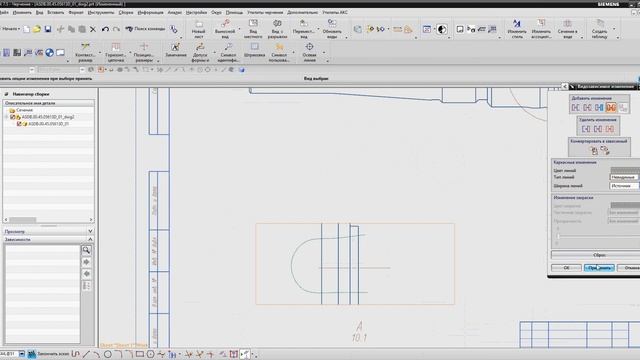The height and width of the screenshot is (360, 640).
Task: Open dropdown arrow beside Выносной вид
Action: coord(239,29)
